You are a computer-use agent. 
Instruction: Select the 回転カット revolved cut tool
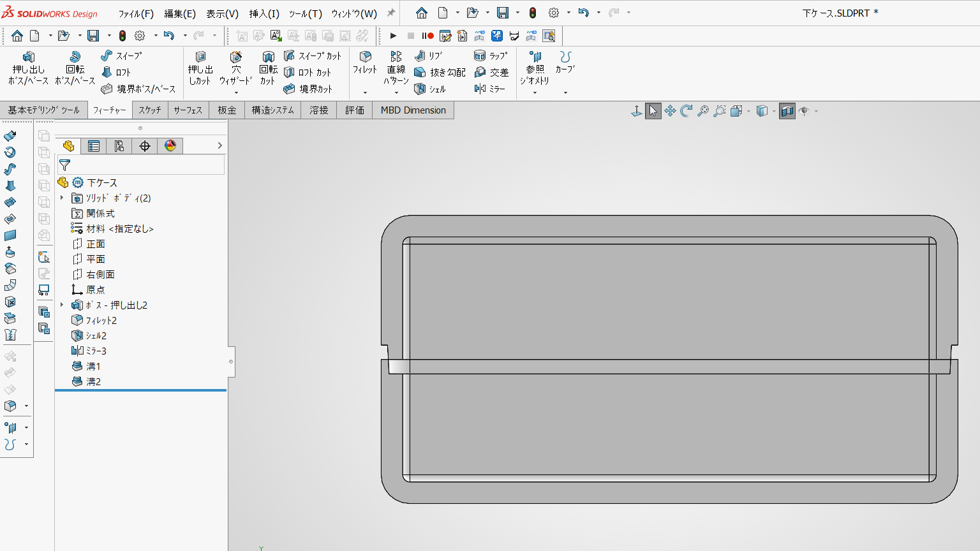pos(269,68)
